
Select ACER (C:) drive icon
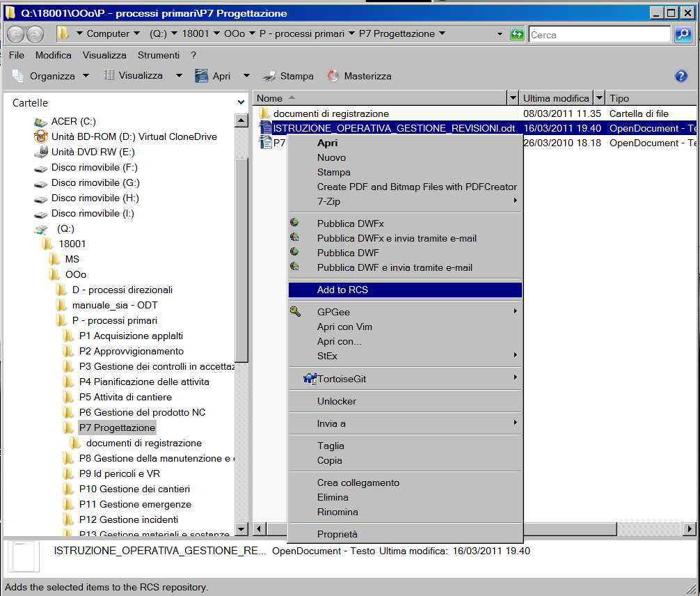(40, 122)
